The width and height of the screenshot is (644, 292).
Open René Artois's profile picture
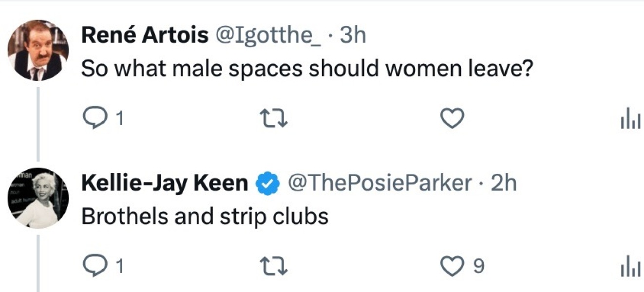pyautogui.click(x=38, y=50)
